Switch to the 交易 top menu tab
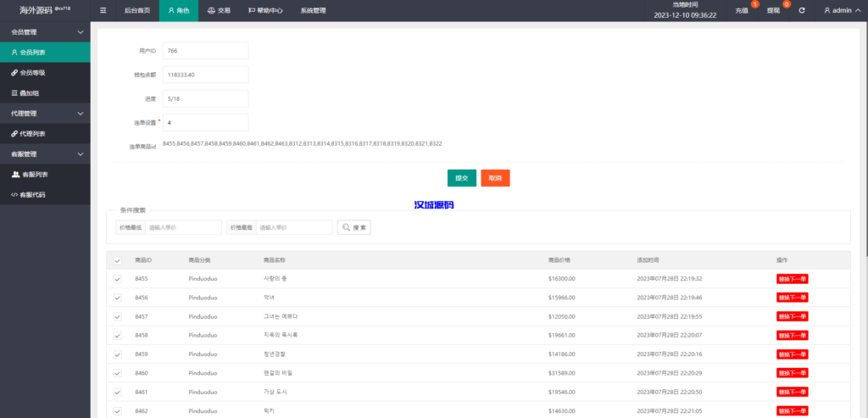Screen dimensions: 868x418 point(219,11)
